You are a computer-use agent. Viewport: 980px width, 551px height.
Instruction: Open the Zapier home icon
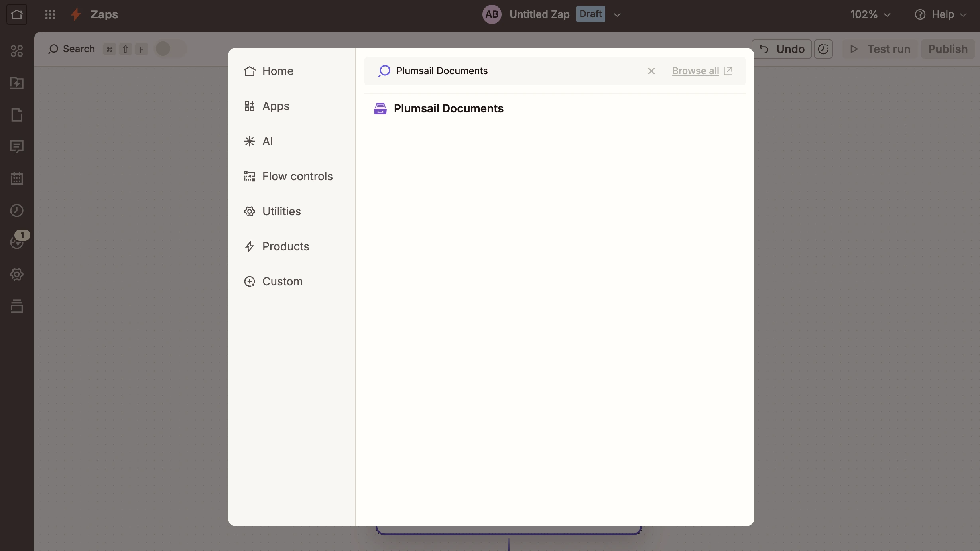click(x=17, y=14)
